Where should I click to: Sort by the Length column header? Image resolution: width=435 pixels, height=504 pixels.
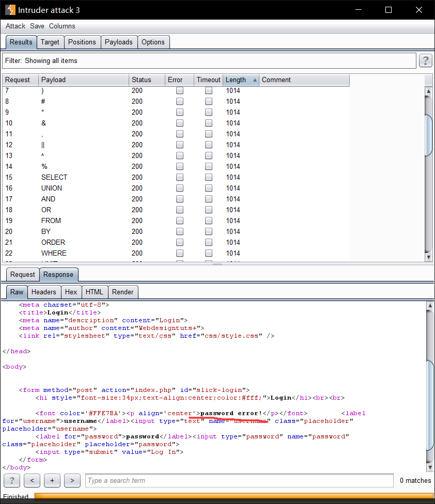(241, 80)
